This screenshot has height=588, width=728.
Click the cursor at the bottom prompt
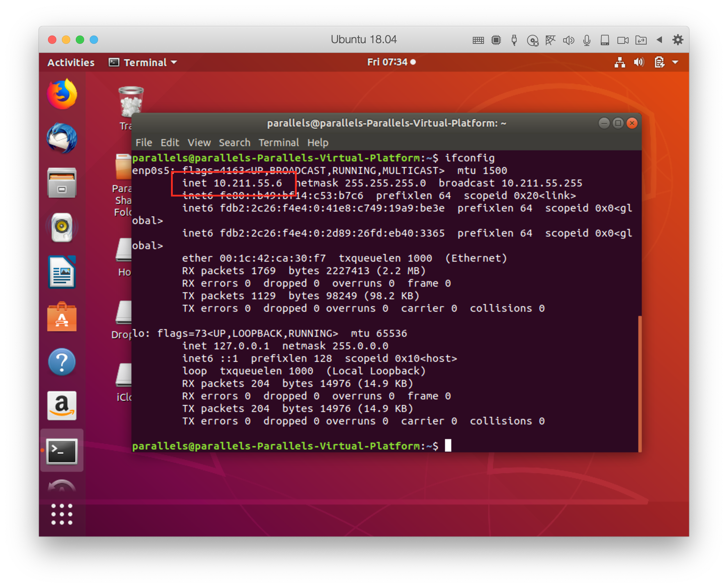point(448,445)
